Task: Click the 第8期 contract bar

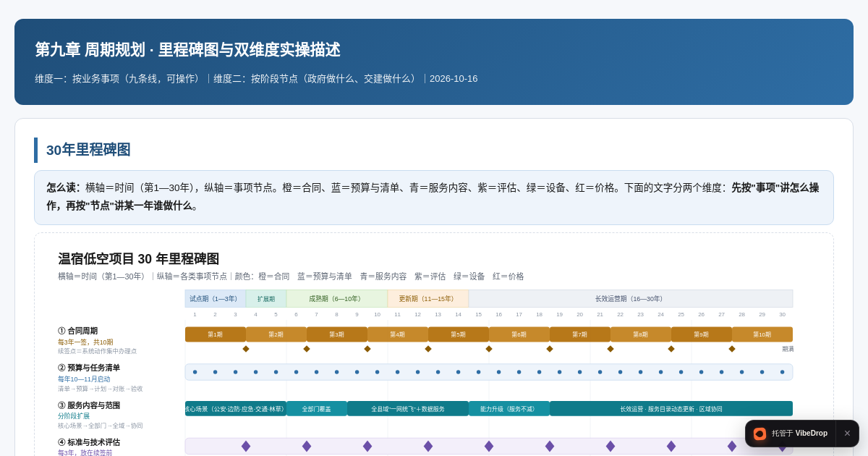Action: click(641, 334)
